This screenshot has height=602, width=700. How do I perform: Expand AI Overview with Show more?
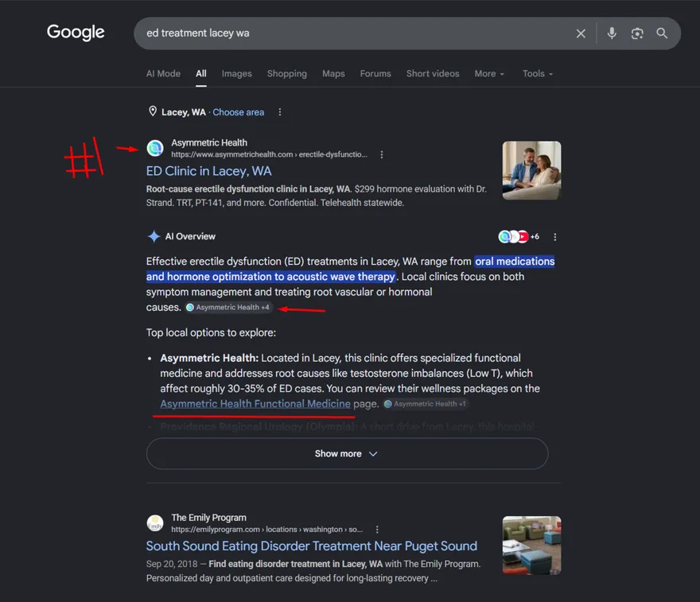click(x=347, y=453)
